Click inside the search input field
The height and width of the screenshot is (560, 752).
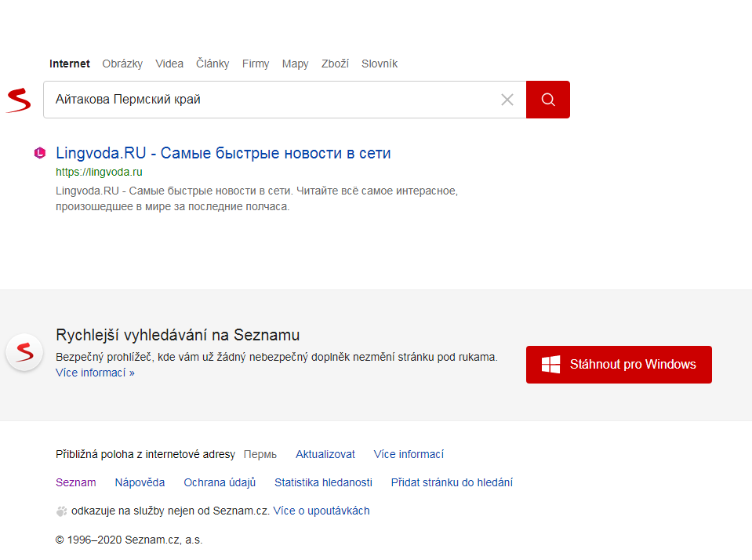(267, 100)
